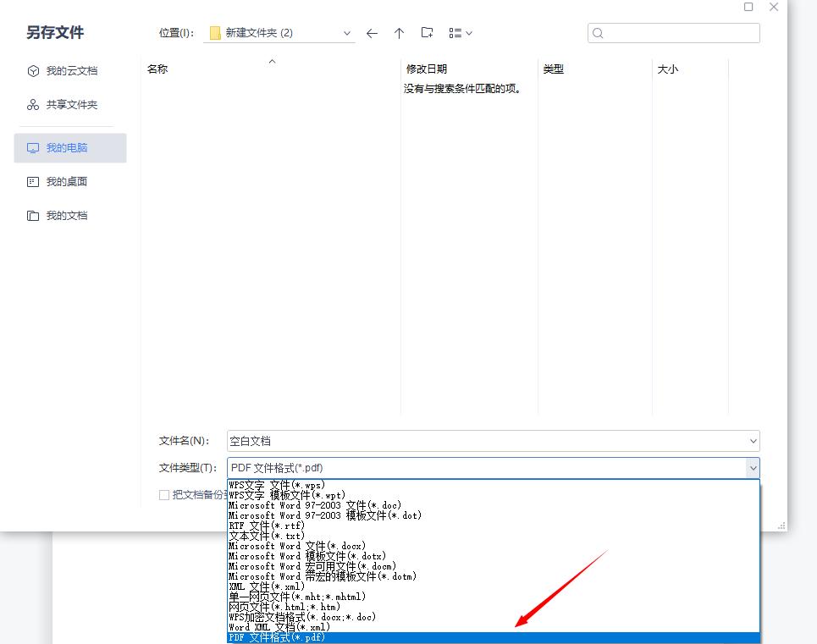The height and width of the screenshot is (644, 817).
Task: Navigate back using the left arrow icon
Action: pos(372,33)
